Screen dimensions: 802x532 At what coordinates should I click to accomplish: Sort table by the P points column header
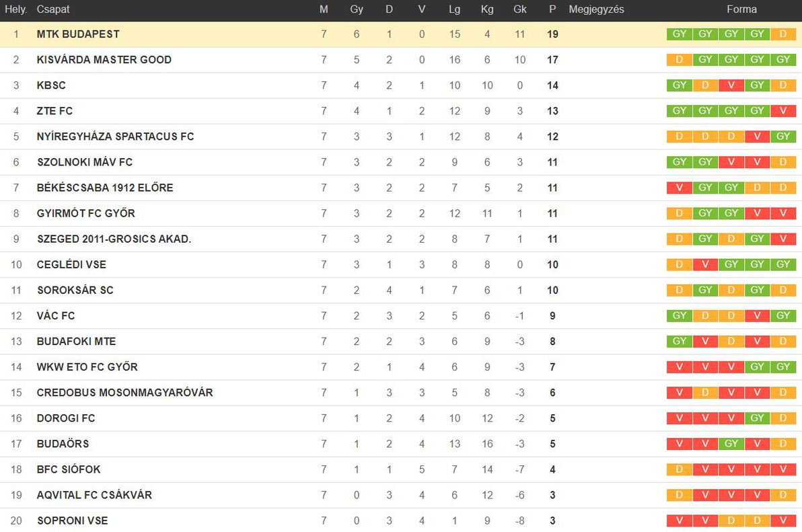click(552, 9)
